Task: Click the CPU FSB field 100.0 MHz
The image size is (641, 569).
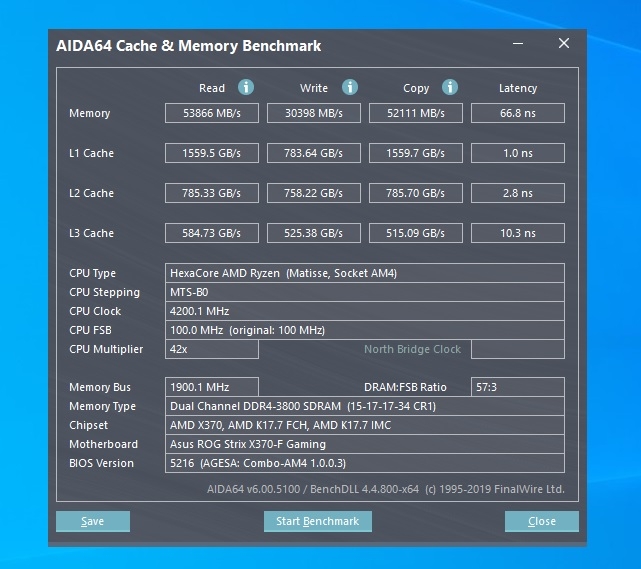Action: coord(365,330)
